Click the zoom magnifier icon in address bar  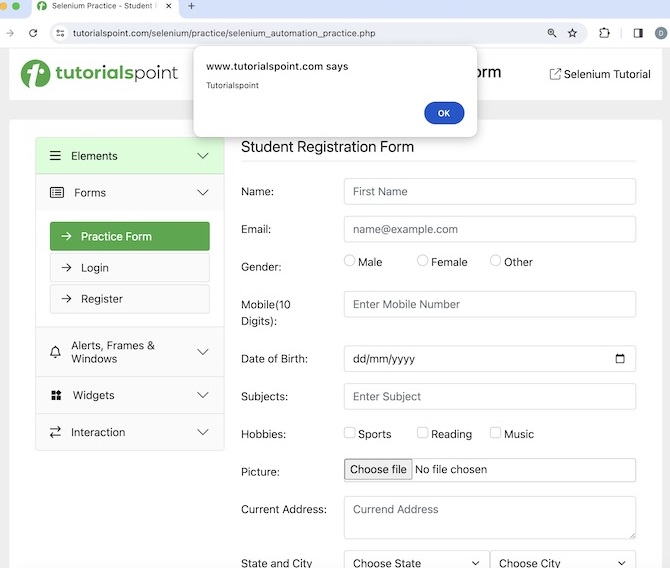coord(552,33)
